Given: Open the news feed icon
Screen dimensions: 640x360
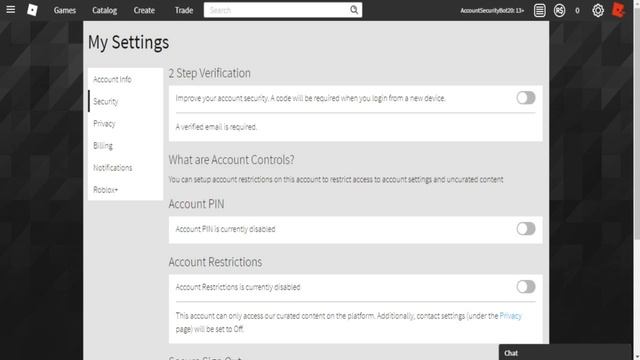Looking at the screenshot, I should [539, 10].
